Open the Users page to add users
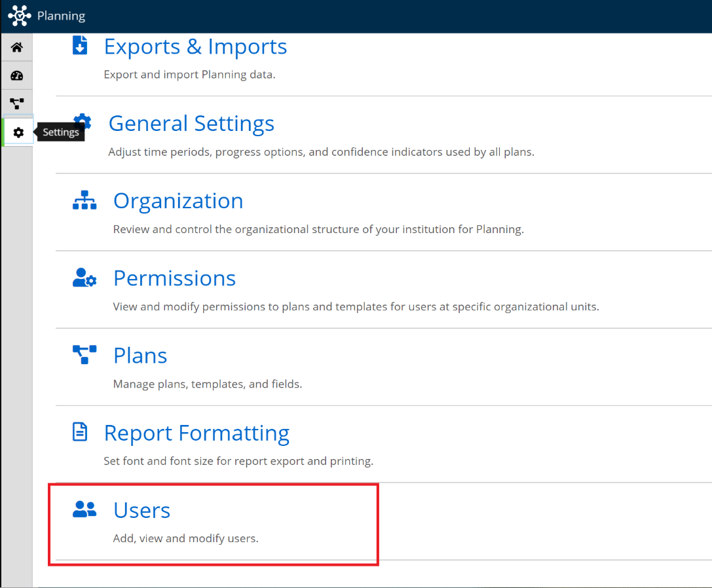 coord(141,510)
